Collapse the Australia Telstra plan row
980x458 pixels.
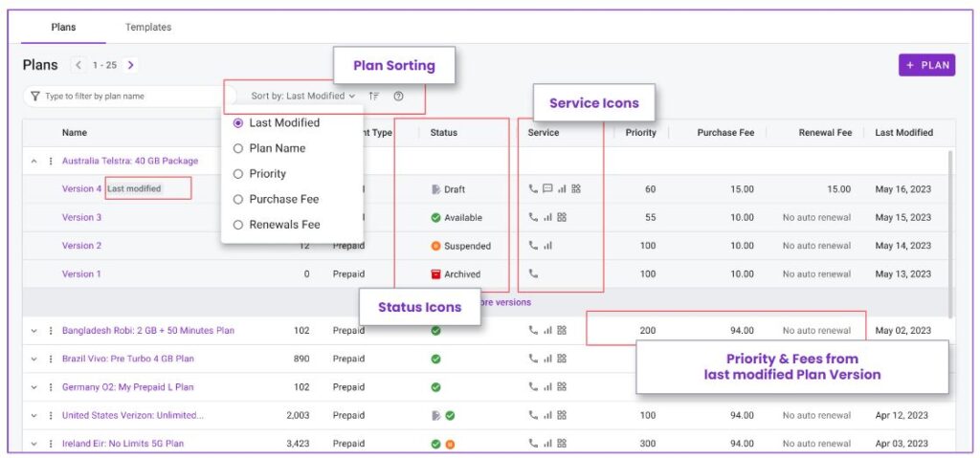33,162
